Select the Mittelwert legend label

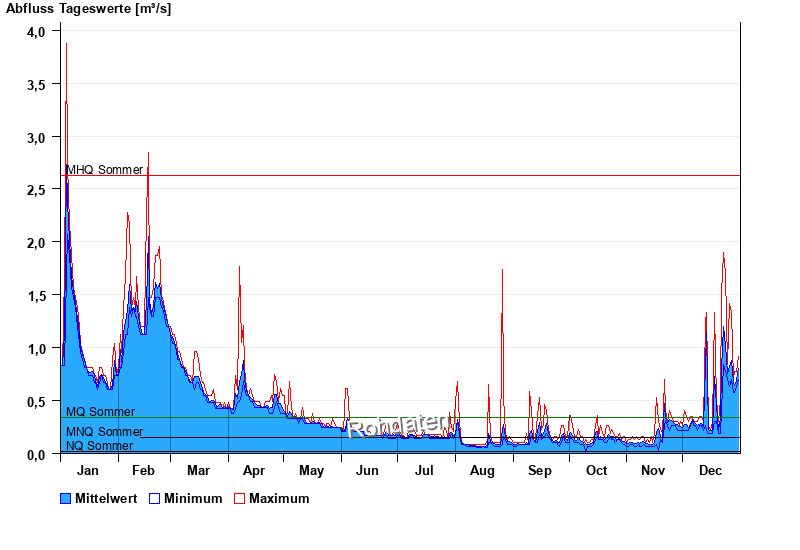(x=107, y=498)
